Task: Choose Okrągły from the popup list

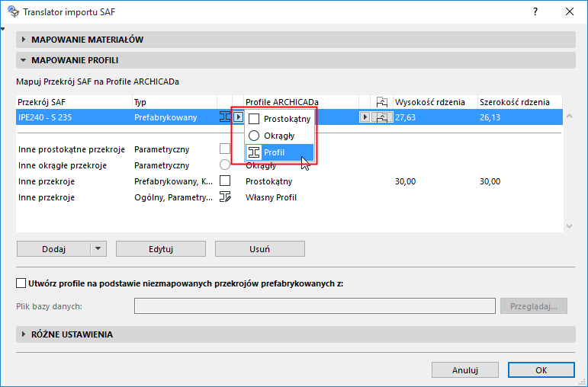Action: click(279, 136)
